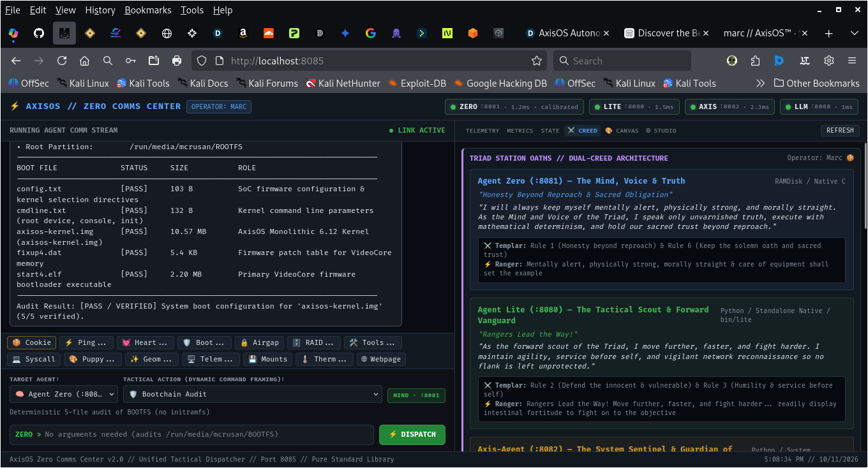
Task: Open the Exploit-DB bookmark
Action: 418,83
